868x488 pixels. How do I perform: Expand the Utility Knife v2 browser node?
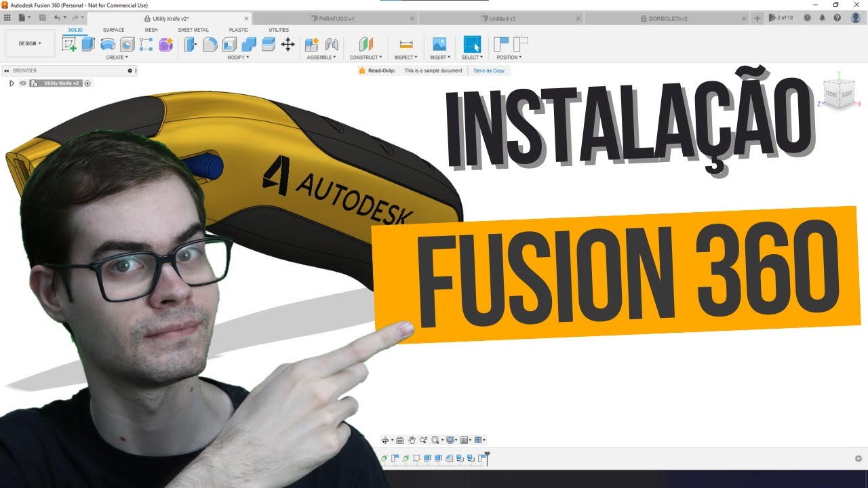(12, 83)
